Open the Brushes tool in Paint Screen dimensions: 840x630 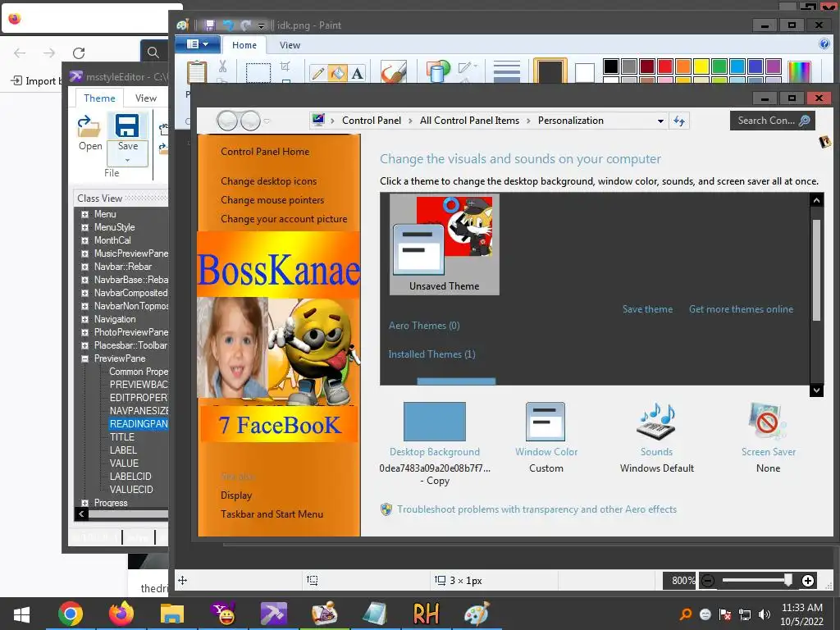click(x=394, y=71)
